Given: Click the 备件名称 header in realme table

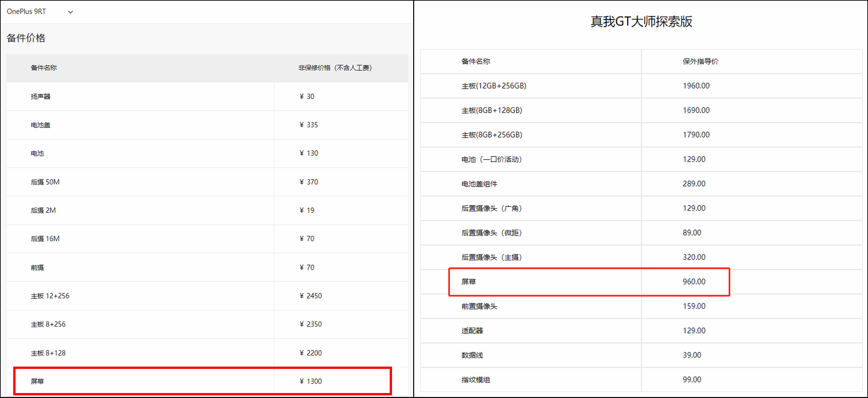Looking at the screenshot, I should (475, 62).
